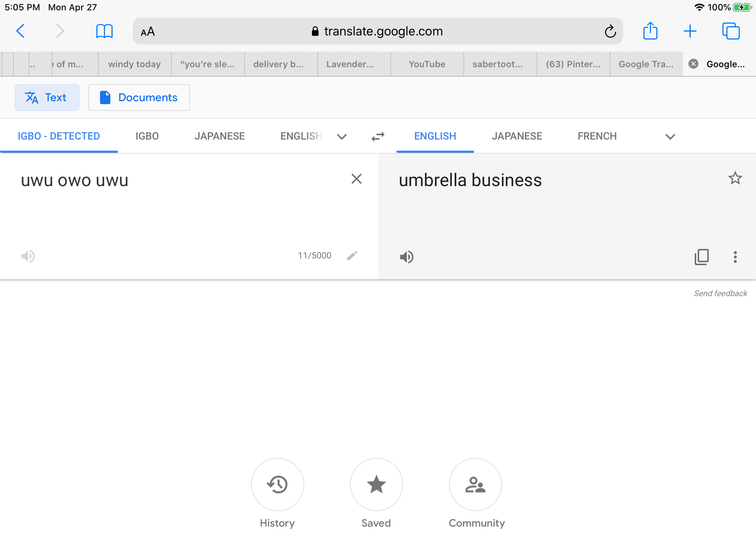This screenshot has height=558, width=756.
Task: Listen to the source text audio
Action: pyautogui.click(x=28, y=256)
